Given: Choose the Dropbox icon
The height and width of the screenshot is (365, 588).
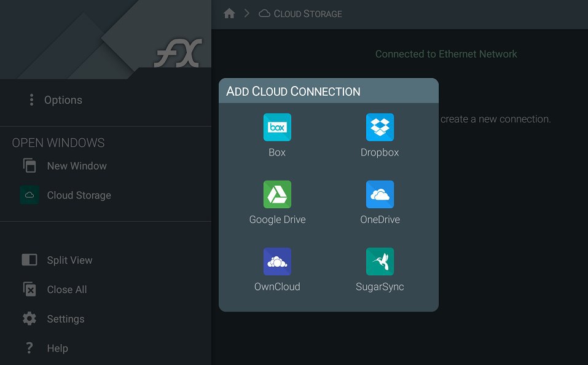Looking at the screenshot, I should tap(380, 127).
